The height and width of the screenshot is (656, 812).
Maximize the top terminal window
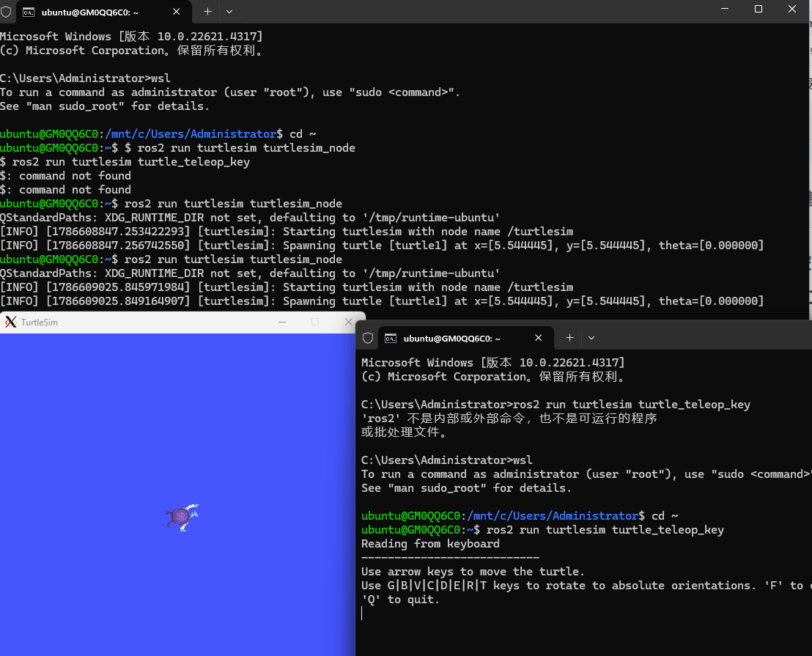759,9
